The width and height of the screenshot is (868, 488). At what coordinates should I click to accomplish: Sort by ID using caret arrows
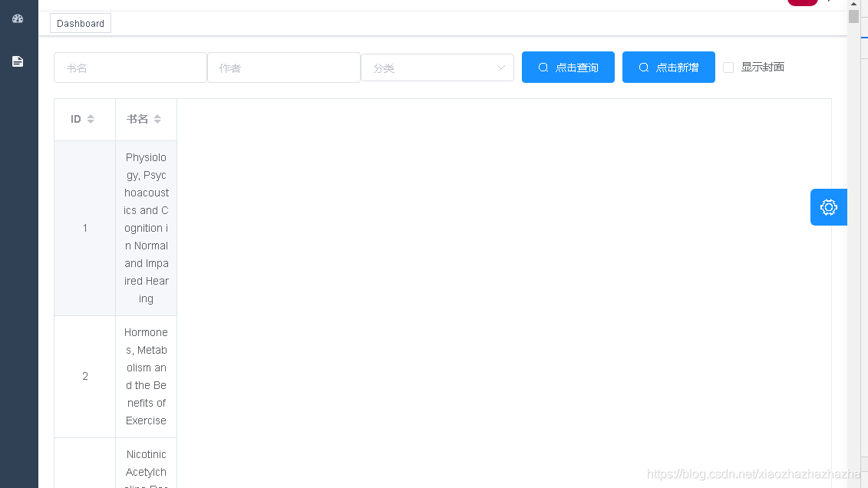pyautogui.click(x=91, y=119)
